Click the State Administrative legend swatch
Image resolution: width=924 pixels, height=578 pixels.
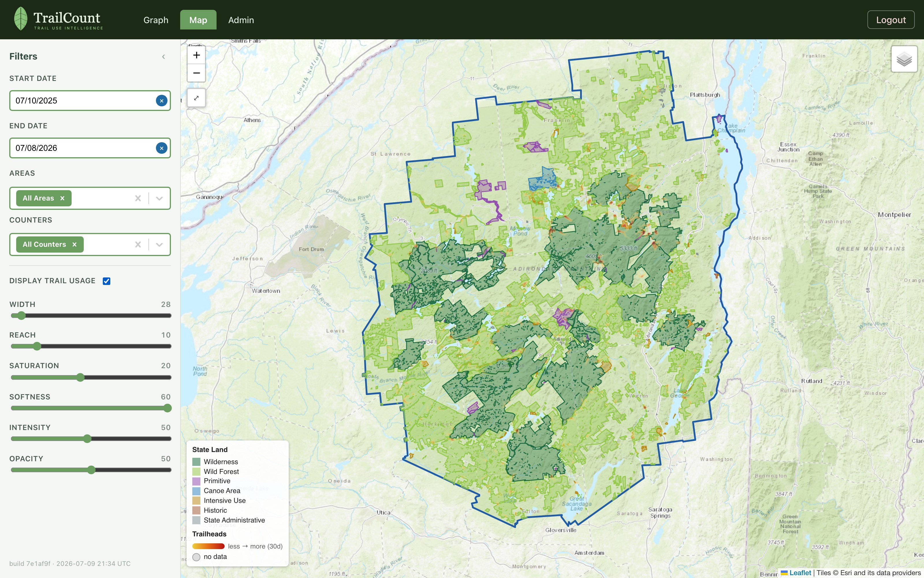(x=196, y=520)
